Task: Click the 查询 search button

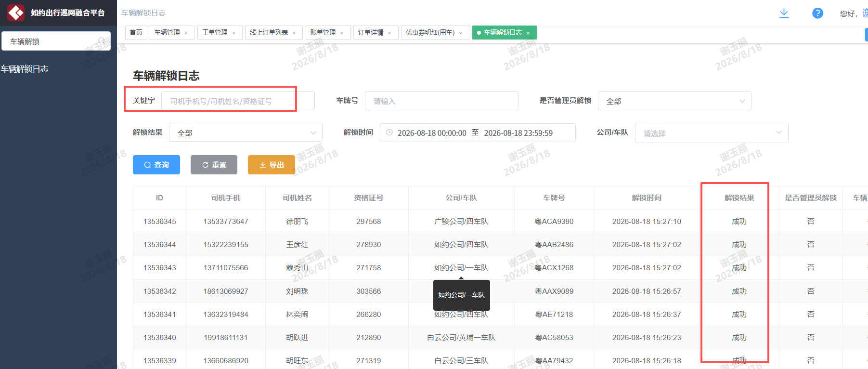Action: (156, 165)
